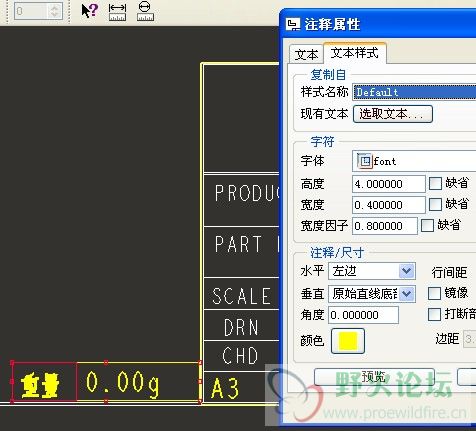Open the 样式名称 Default combo box
The image size is (476, 431).
[414, 92]
